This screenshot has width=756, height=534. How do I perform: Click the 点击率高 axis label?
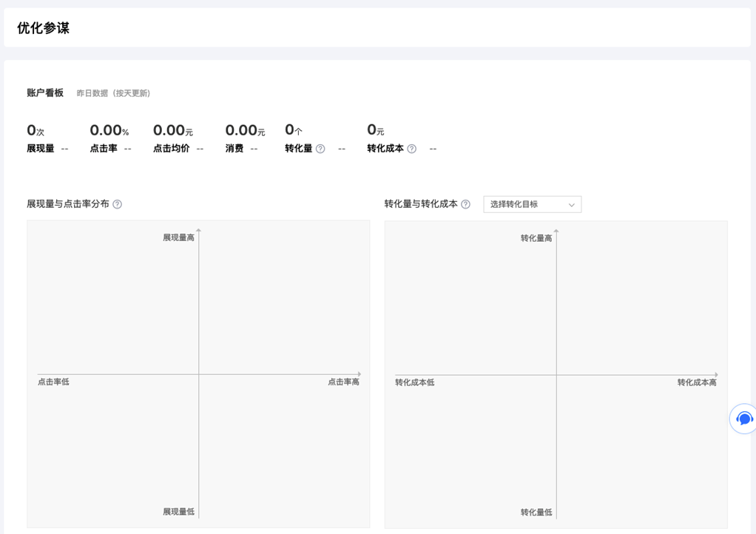coord(343,382)
